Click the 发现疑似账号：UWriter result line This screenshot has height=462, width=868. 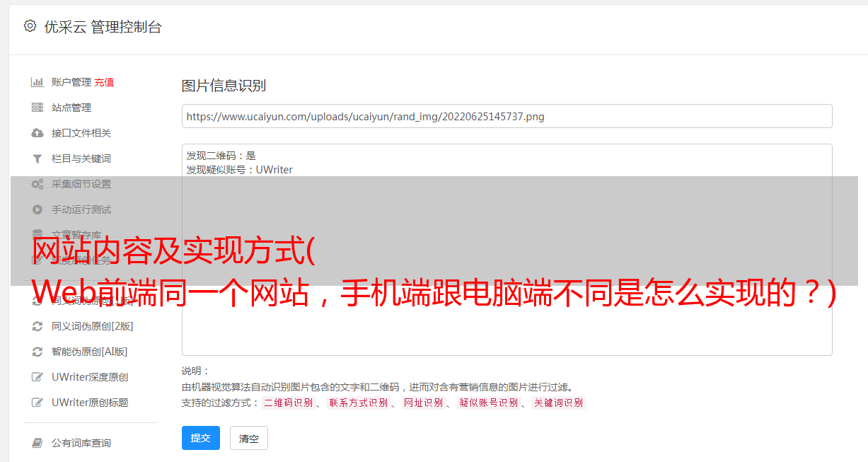click(x=240, y=170)
